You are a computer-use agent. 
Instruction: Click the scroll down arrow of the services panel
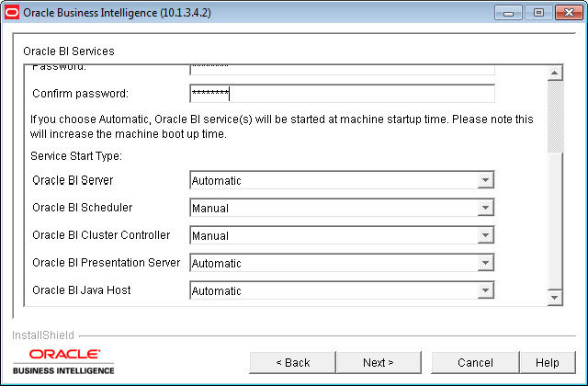[x=555, y=298]
